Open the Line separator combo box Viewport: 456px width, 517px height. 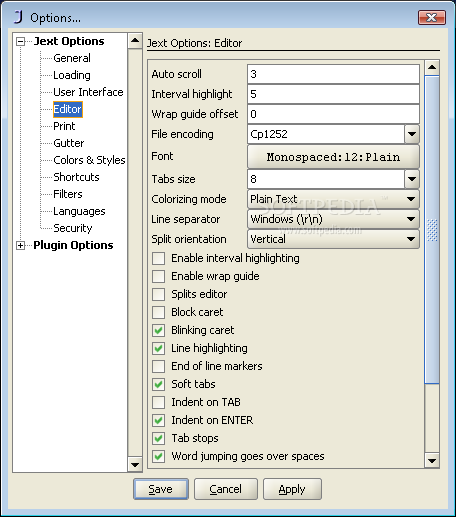coord(333,219)
